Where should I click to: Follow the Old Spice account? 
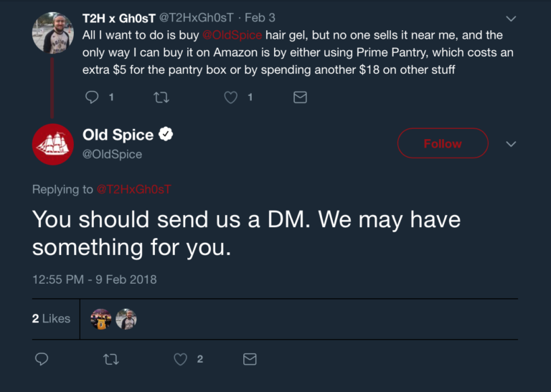[442, 143]
